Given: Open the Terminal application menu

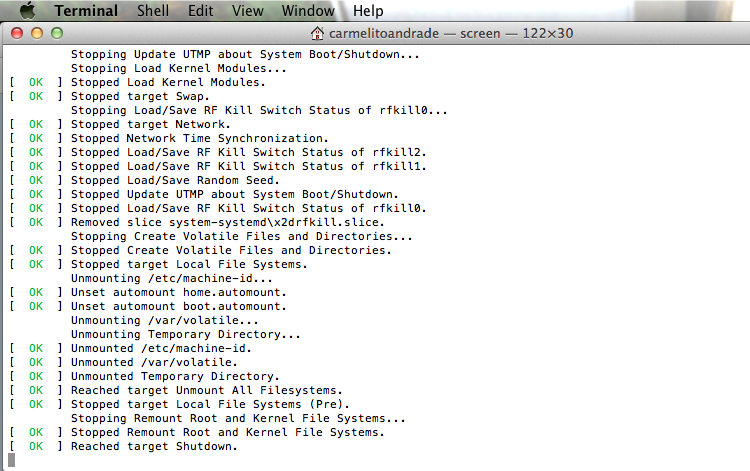Looking at the screenshot, I should point(86,11).
